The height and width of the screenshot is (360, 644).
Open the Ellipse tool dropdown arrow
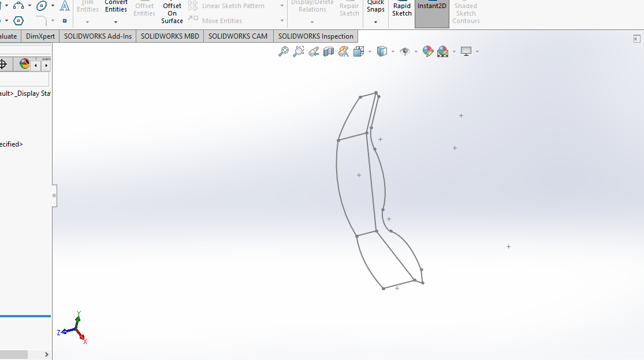(x=53, y=6)
